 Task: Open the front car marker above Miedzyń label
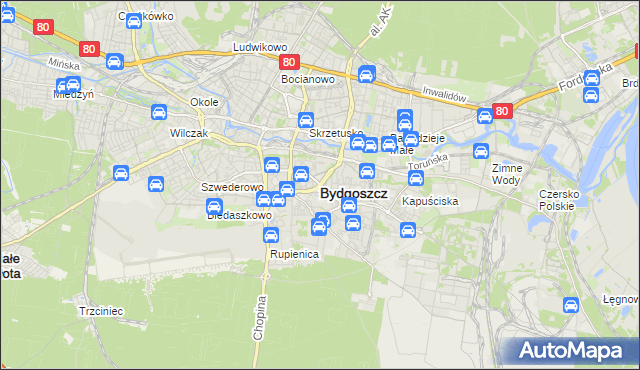73,84
